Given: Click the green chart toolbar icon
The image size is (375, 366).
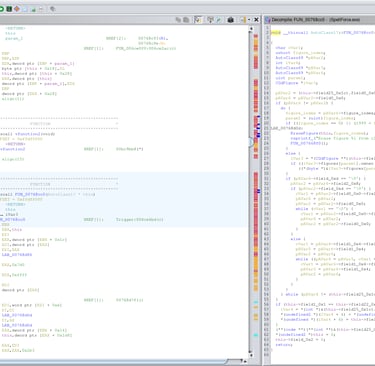Looking at the screenshot, I should pyautogui.click(x=33, y=9).
